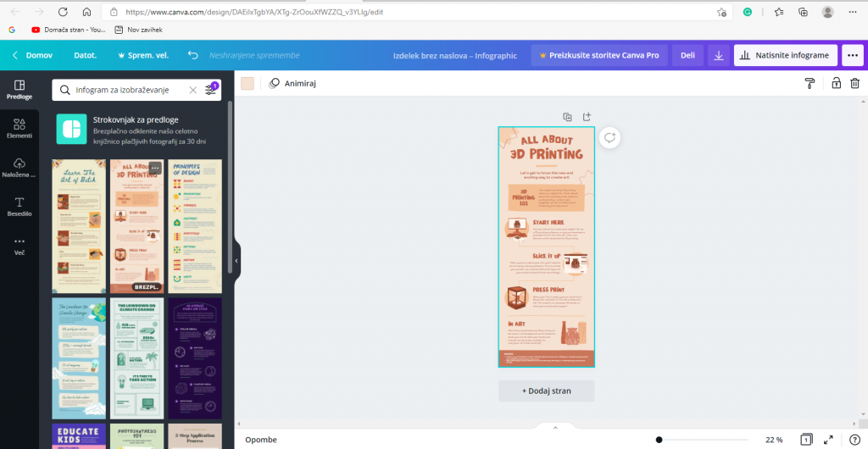Open the 22 % zoom level menu
This screenshot has height=449, width=868.
pyautogui.click(x=774, y=441)
